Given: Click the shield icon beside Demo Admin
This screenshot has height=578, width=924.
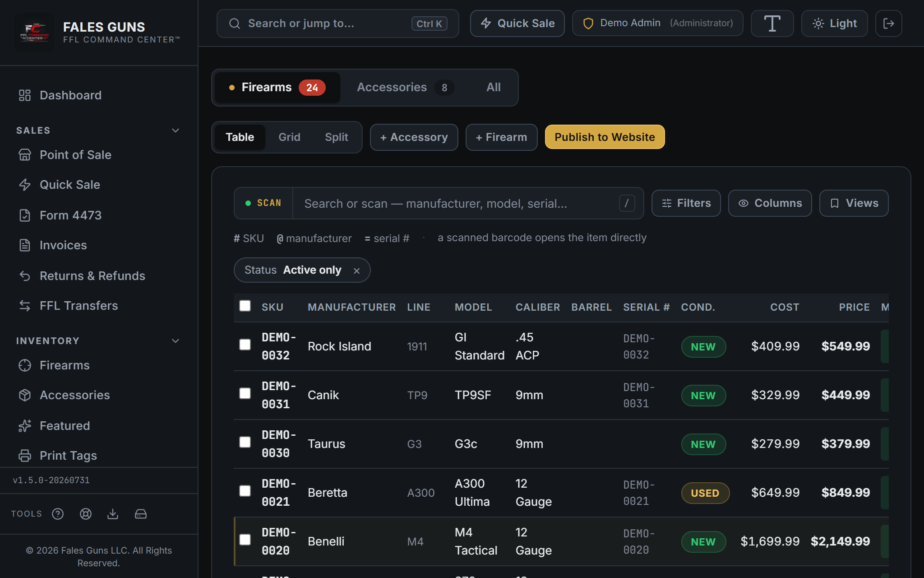Looking at the screenshot, I should pos(588,23).
